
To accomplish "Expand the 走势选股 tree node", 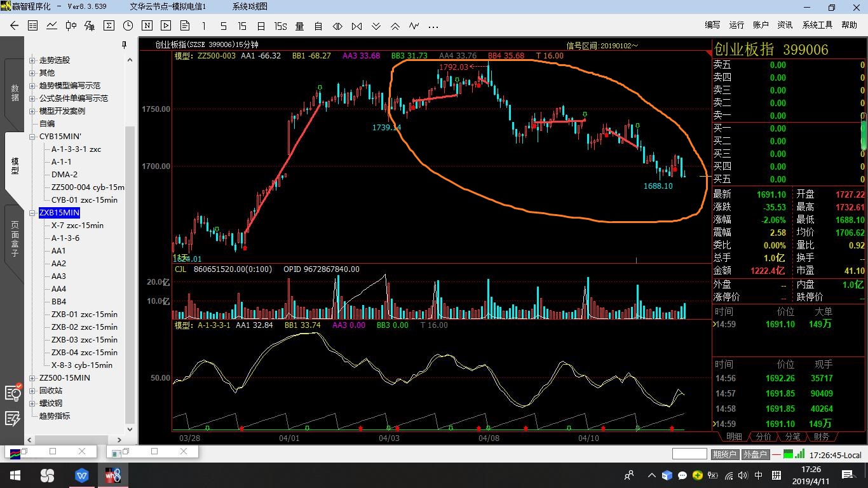I will click(x=32, y=60).
